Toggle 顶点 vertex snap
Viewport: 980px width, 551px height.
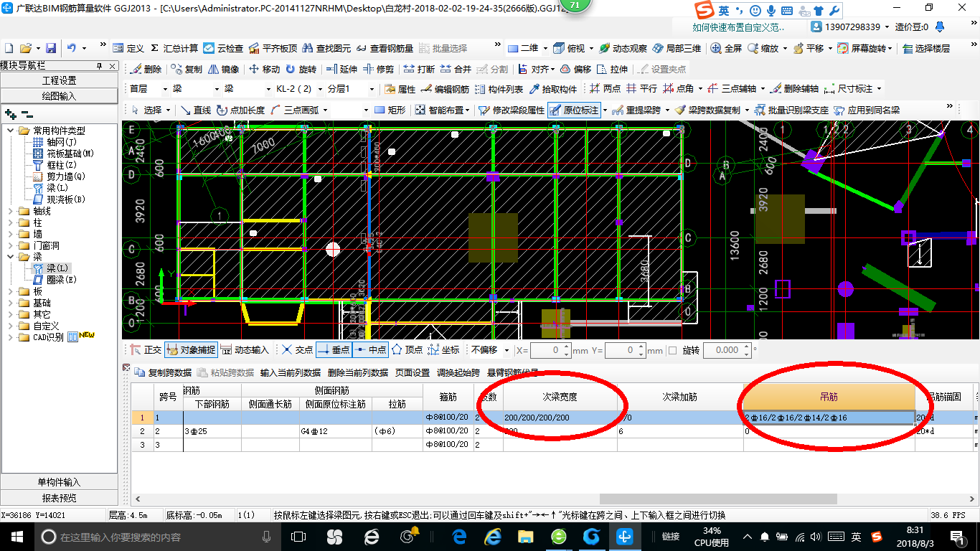pyautogui.click(x=407, y=350)
